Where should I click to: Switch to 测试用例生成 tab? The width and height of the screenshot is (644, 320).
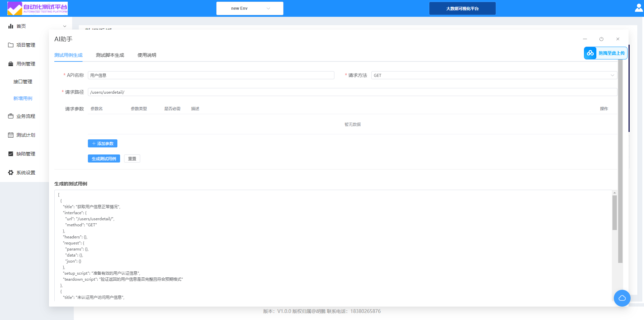click(68, 55)
